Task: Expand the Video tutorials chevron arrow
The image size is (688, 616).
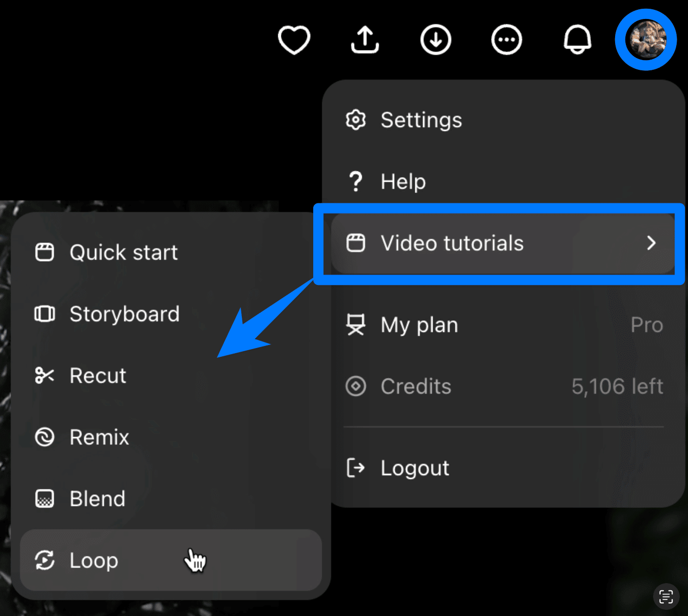Action: 651,243
